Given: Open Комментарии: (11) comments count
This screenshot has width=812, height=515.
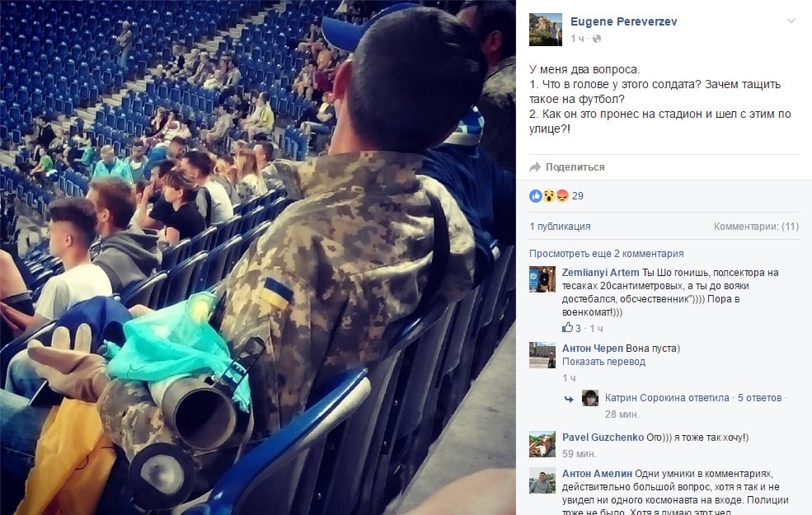Looking at the screenshot, I should pyautogui.click(x=756, y=226).
